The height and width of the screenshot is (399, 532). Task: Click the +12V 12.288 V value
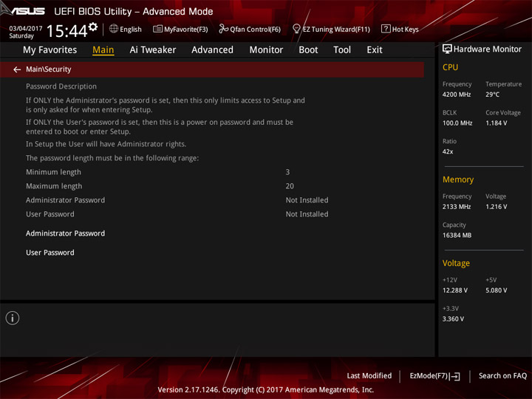coord(455,290)
